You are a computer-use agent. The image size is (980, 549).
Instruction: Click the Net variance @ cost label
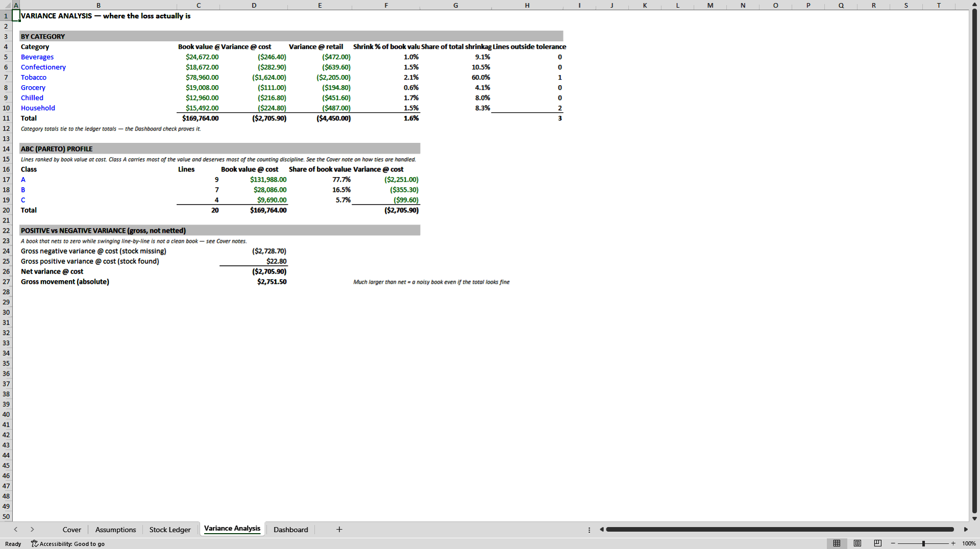[52, 271]
